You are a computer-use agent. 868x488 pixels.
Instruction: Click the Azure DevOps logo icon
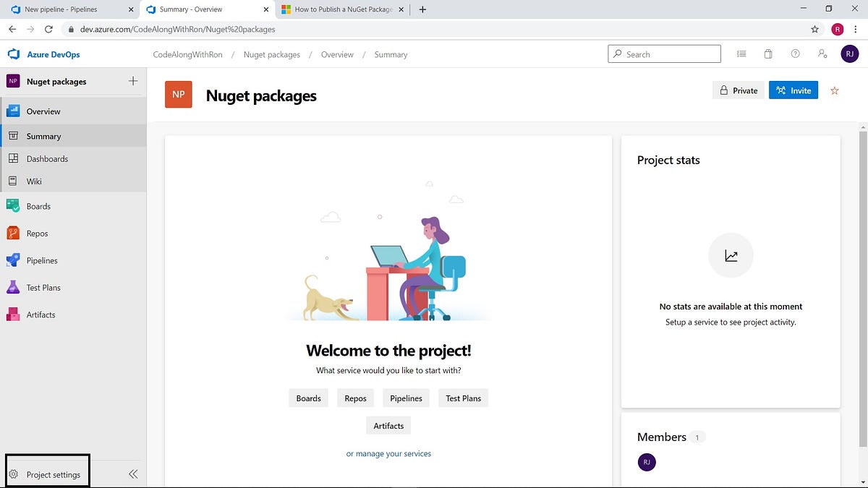pyautogui.click(x=13, y=54)
